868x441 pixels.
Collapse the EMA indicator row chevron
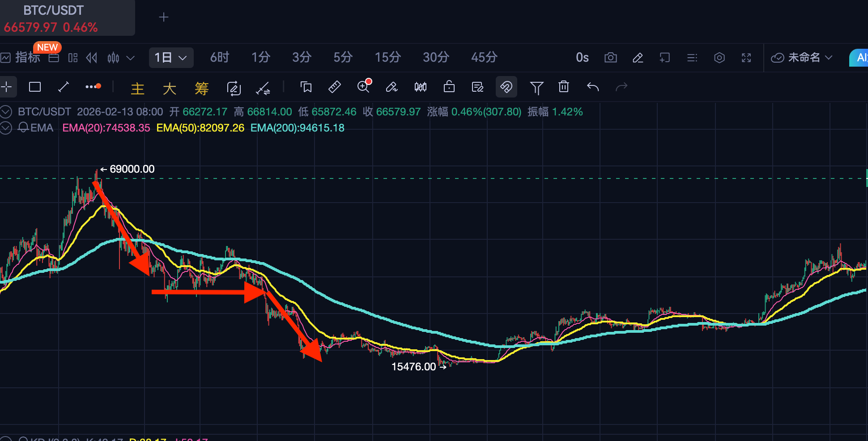click(x=6, y=128)
